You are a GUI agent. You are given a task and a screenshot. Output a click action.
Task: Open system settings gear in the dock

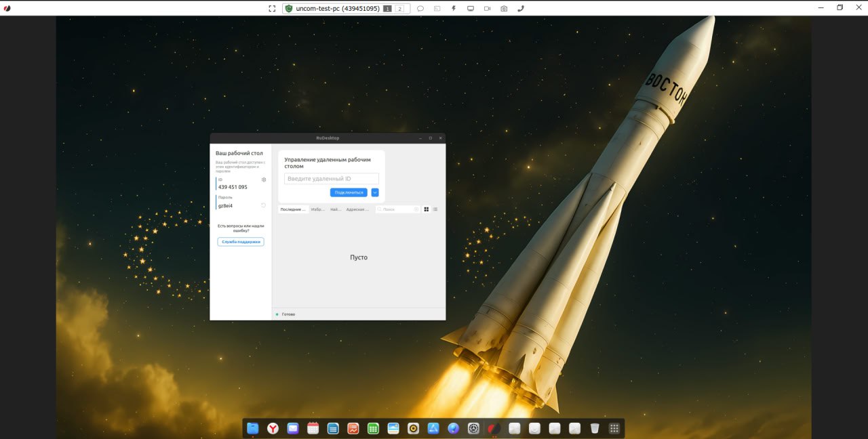(473, 428)
